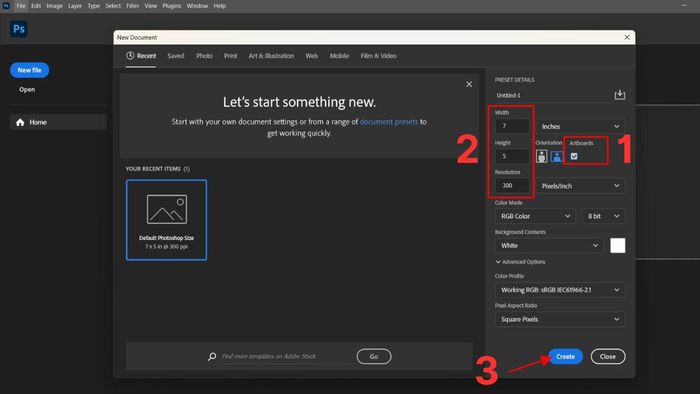This screenshot has width=700, height=394.
Task: Open the Edit menu
Action: tap(36, 6)
